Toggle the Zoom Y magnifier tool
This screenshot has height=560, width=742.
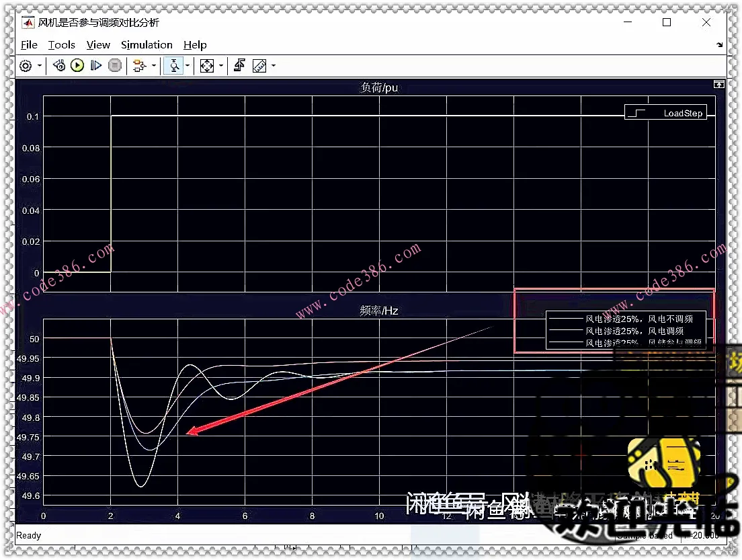pyautogui.click(x=174, y=66)
